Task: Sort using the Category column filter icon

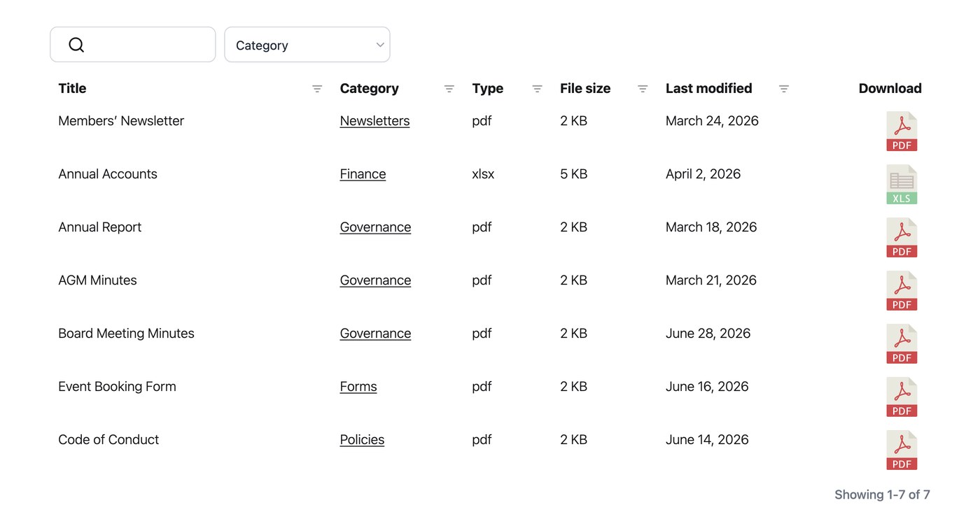Action: click(x=449, y=89)
